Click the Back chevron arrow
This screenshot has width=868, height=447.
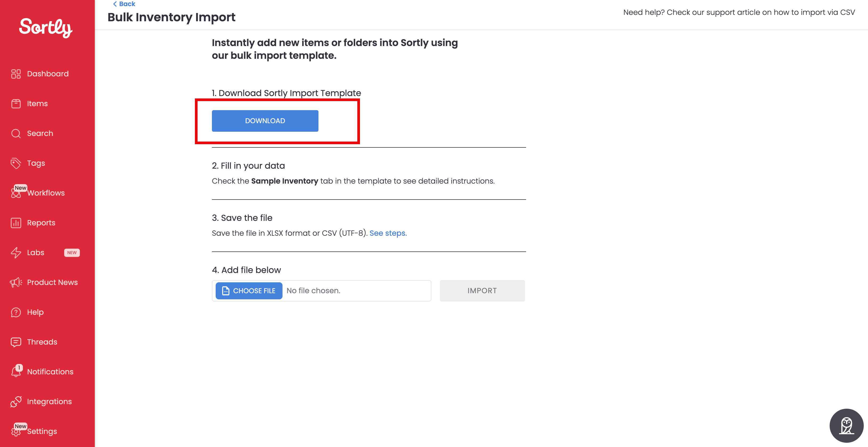(x=114, y=4)
